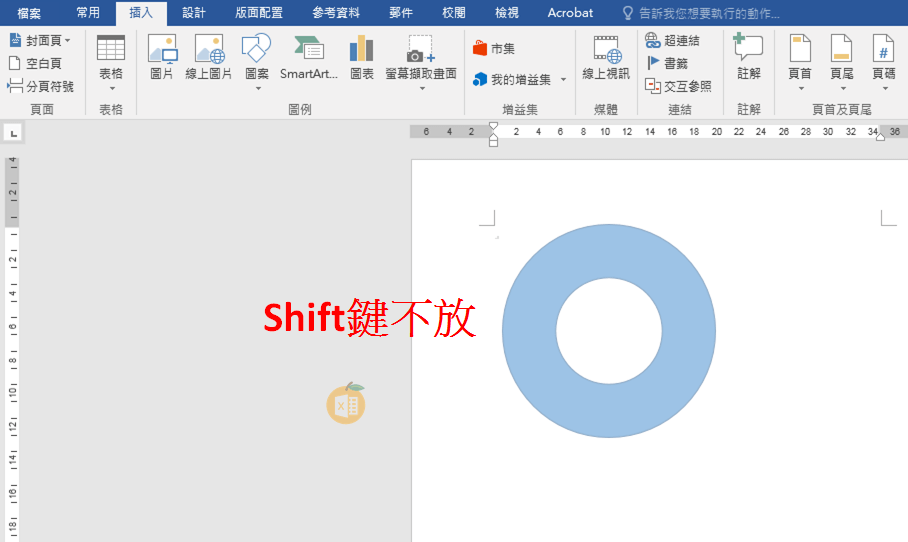This screenshot has height=542, width=908.
Task: Click the 線上視訊 online video icon
Action: [x=606, y=49]
